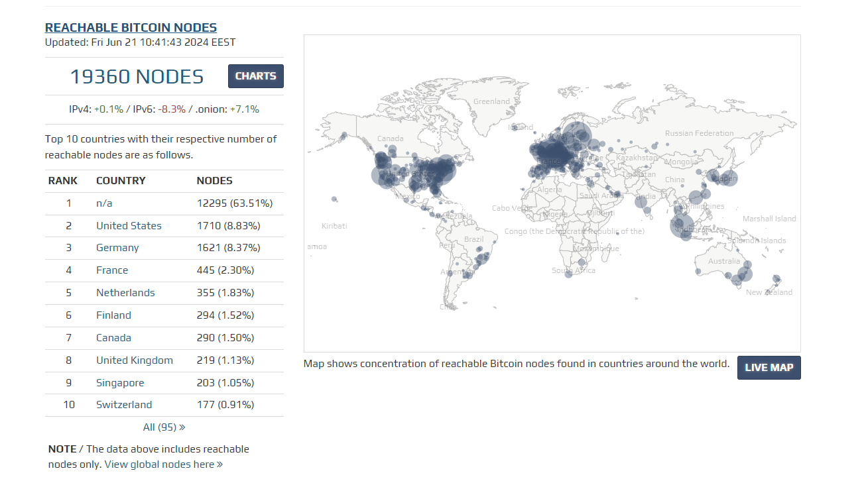The width and height of the screenshot is (868, 487).
Task: Open the Netherlands country listing
Action: pos(125,292)
